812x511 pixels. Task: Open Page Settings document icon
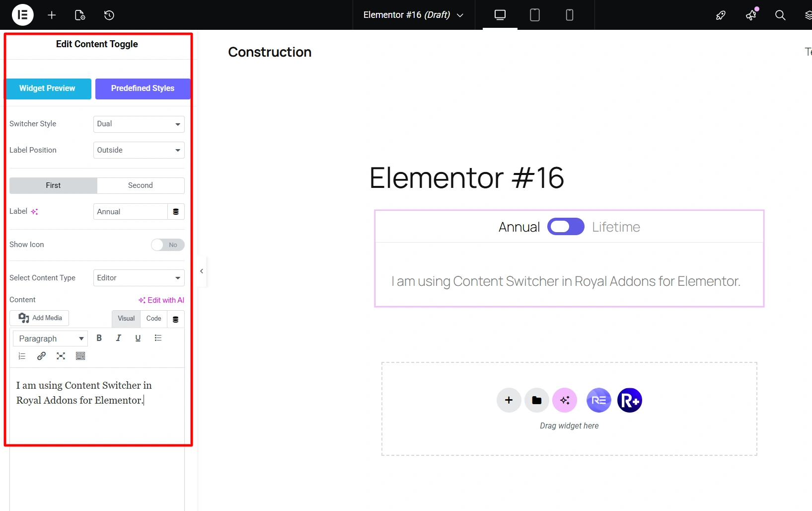80,15
